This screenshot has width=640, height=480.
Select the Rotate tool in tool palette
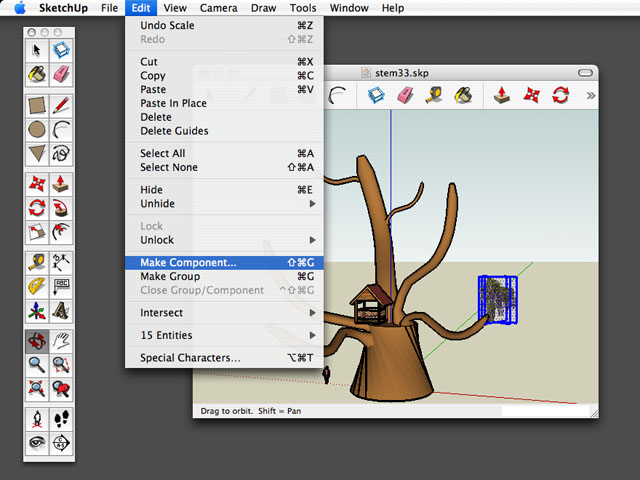(x=37, y=208)
